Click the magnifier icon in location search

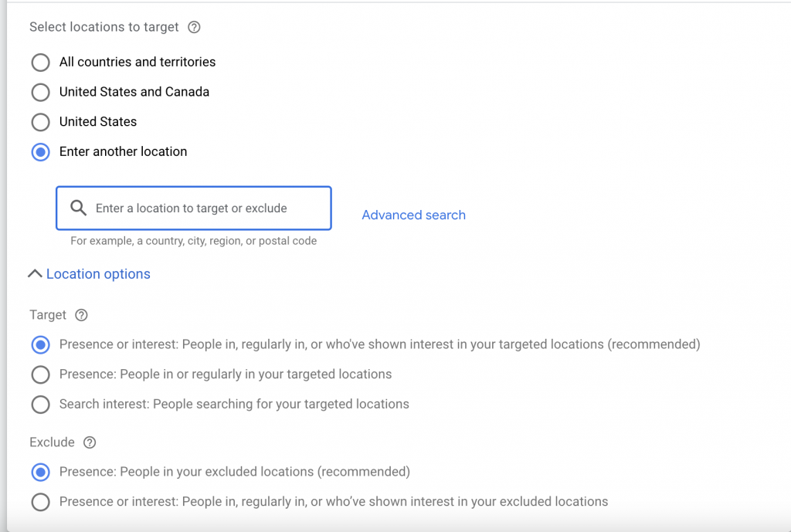(78, 208)
